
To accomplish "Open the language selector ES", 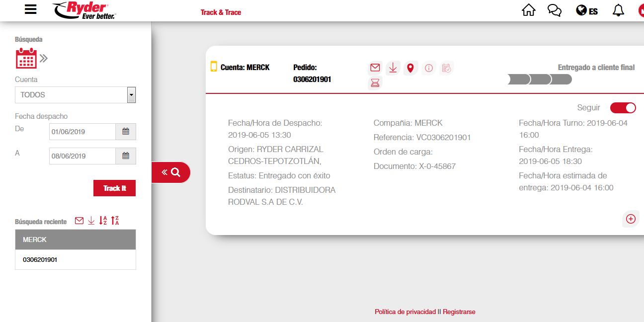I will coord(587,10).
